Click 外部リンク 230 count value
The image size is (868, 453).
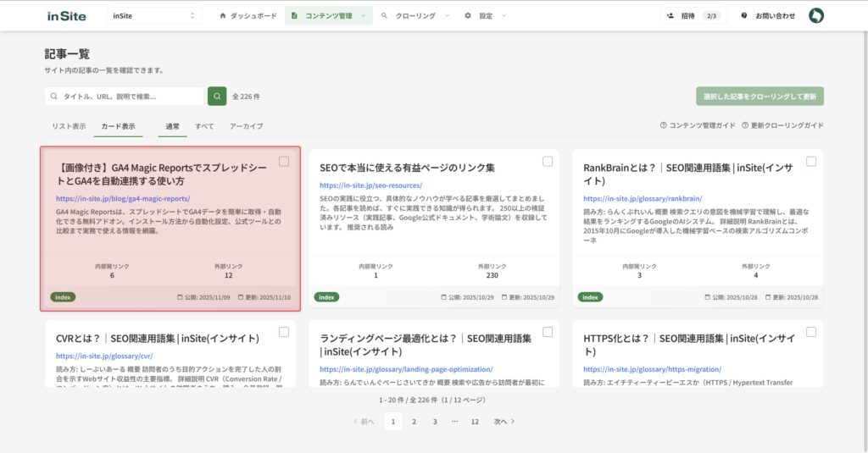[x=492, y=275]
